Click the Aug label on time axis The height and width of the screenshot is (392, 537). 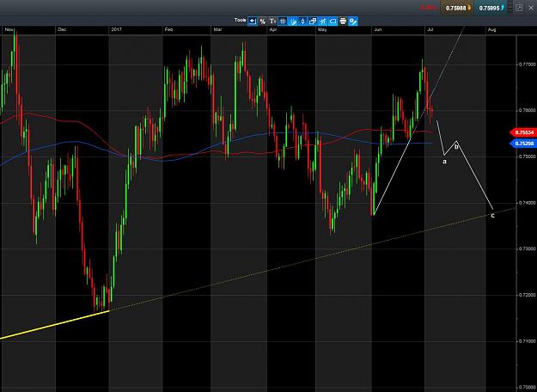[x=491, y=29]
